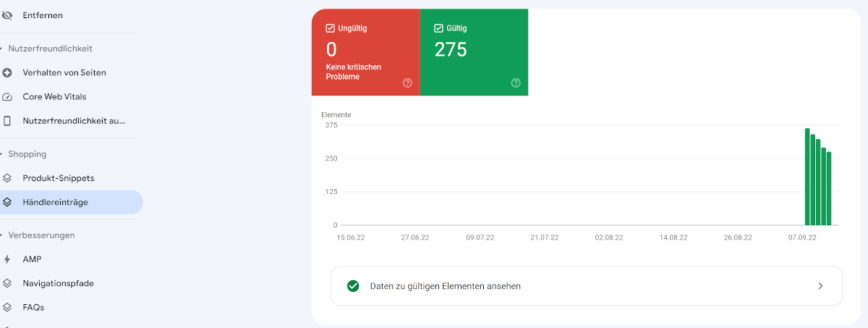The image size is (868, 328).
Task: Click the Verhalten von Seiten plus icon
Action: point(7,72)
